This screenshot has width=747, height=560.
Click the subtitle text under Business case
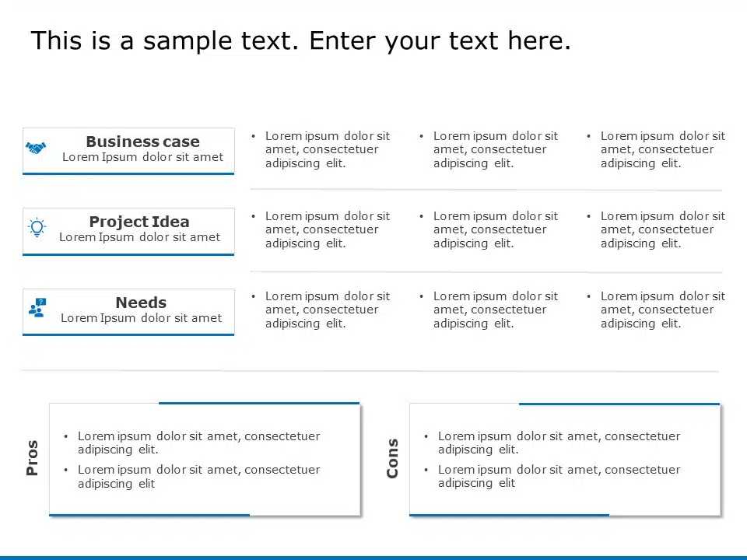pyautogui.click(x=142, y=157)
